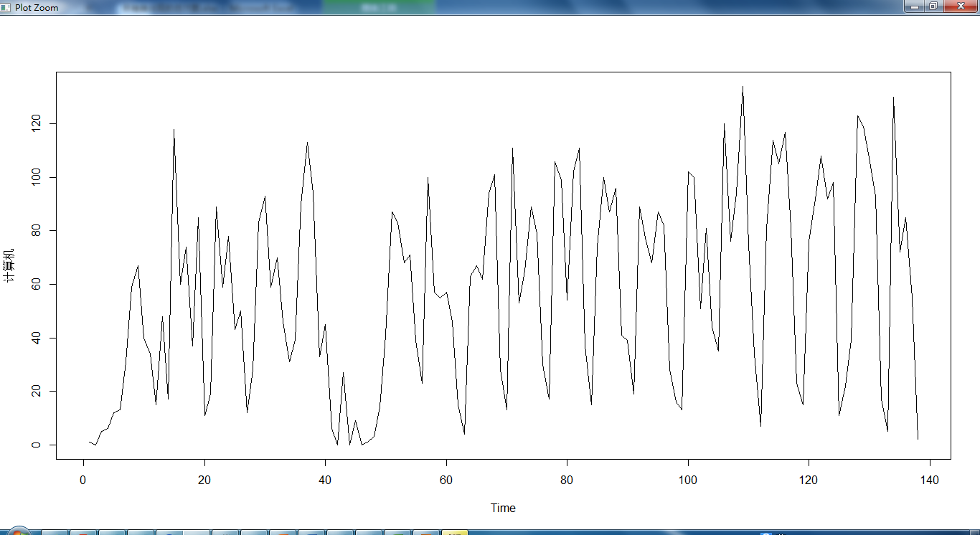Close the Plot Zoom window
Viewport: 980px width, 535px height.
point(959,6)
